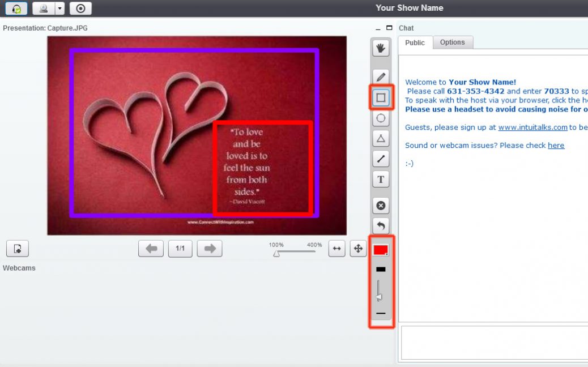Screen dimensions: 588x367
Task: Switch to Options tab
Action: pos(453,42)
